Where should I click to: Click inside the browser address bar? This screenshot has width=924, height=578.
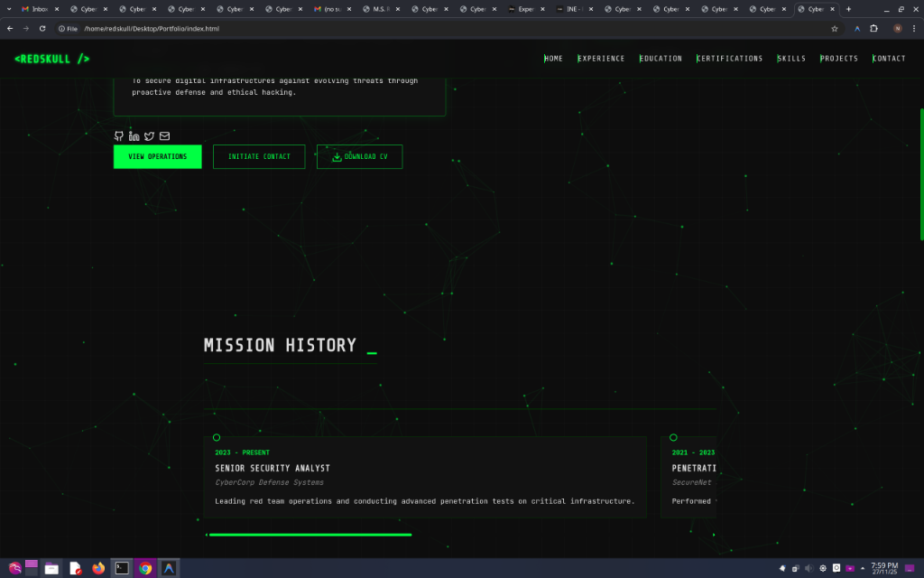(x=271, y=28)
